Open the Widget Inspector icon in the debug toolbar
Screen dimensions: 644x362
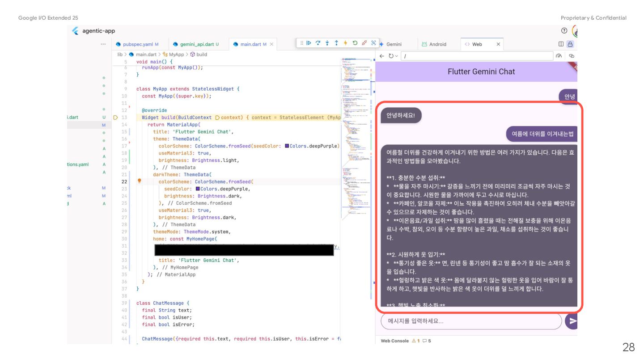[x=373, y=43]
